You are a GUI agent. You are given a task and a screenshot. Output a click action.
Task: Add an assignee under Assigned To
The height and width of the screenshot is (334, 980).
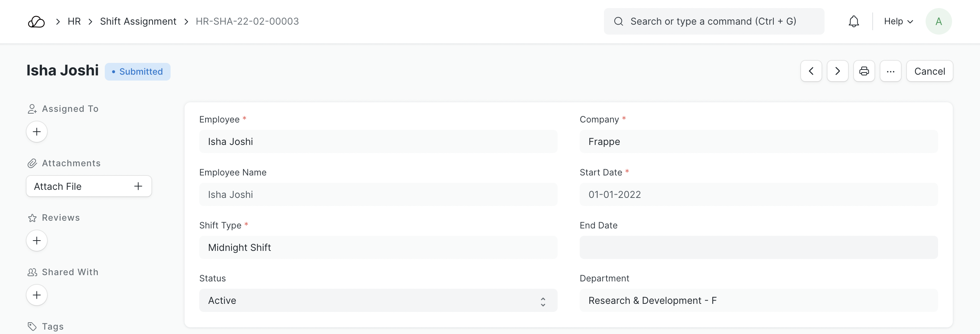pyautogui.click(x=36, y=132)
